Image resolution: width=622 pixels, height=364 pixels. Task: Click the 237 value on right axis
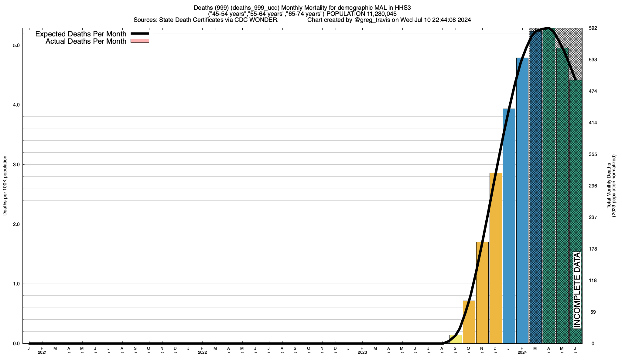coord(593,217)
